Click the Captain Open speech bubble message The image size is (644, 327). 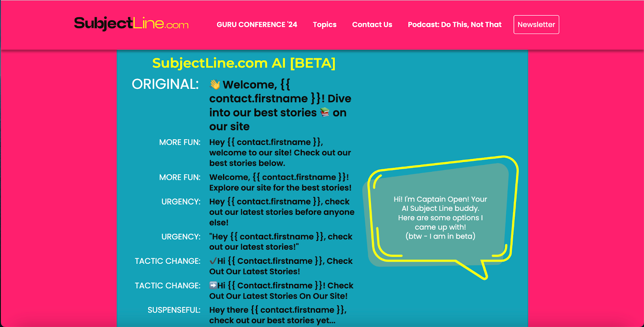coord(440,218)
